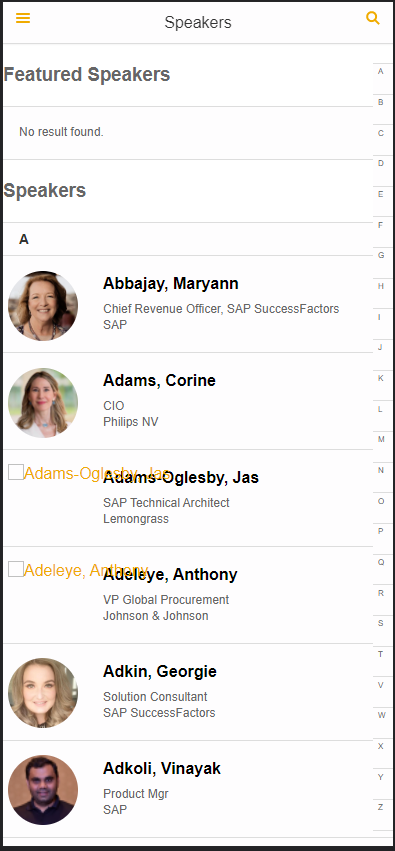This screenshot has width=395, height=851.
Task: Tap the broken image for Adeleye, Anthony
Action: (x=16, y=569)
